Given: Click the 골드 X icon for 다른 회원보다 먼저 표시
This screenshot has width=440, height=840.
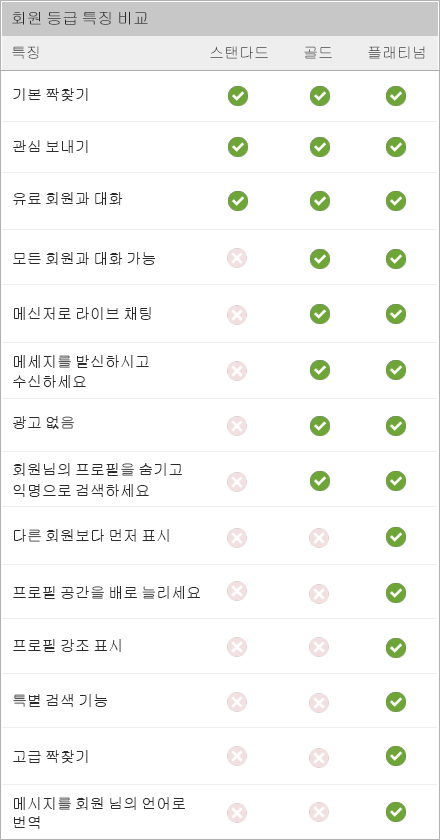Looking at the screenshot, I should [x=318, y=538].
